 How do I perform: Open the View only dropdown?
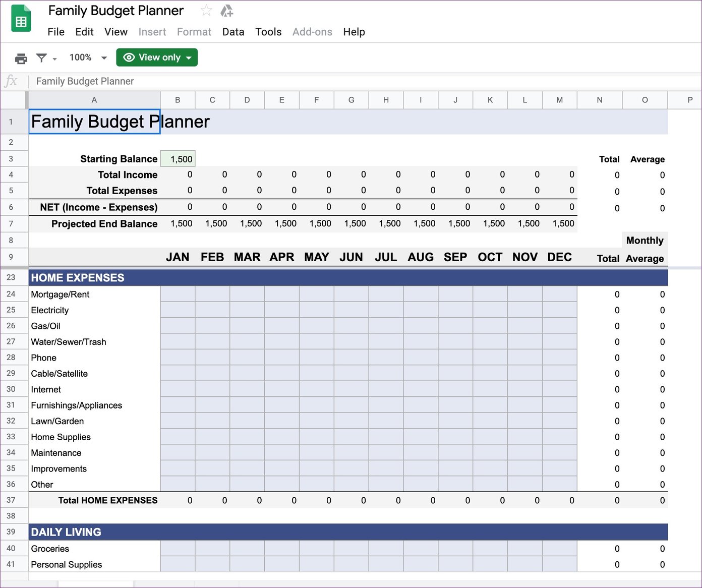[x=157, y=57]
